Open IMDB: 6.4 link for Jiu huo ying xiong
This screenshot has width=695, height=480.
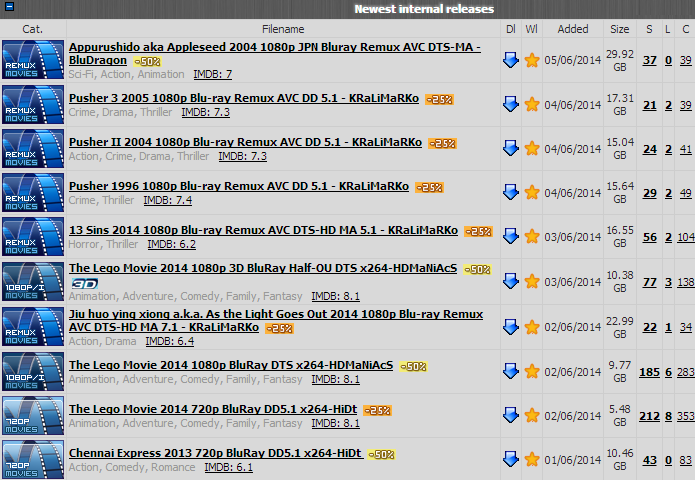point(170,341)
